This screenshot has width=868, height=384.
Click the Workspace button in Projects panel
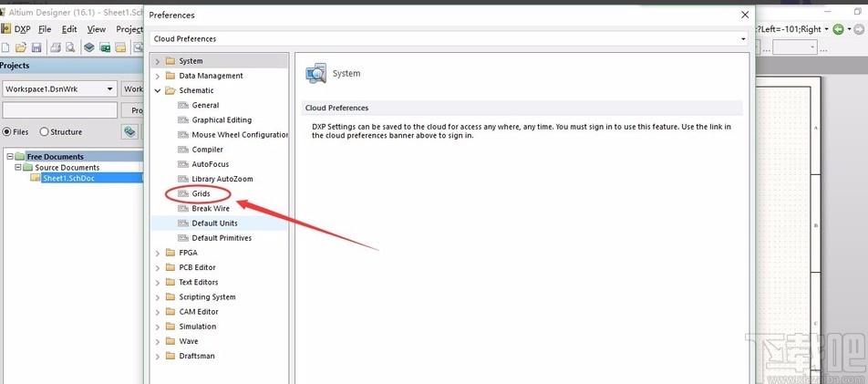pyautogui.click(x=131, y=88)
